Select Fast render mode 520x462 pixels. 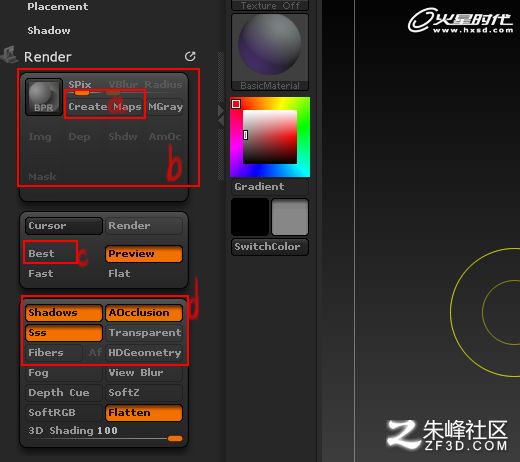coord(41,274)
